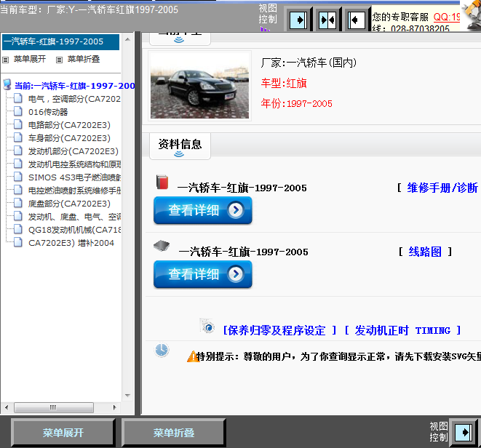Screen dimensions: 481x448
Task: Click 菜单展开 link in sidebar header
Action: pyautogui.click(x=29, y=59)
